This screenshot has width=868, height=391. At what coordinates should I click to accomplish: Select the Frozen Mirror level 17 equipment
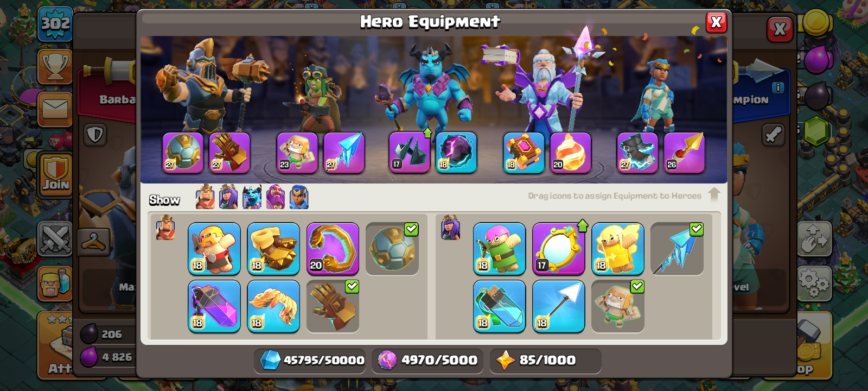tap(558, 249)
